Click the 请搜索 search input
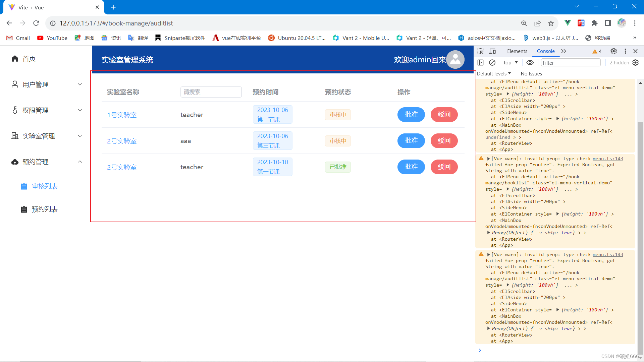The width and height of the screenshot is (644, 362). [211, 92]
